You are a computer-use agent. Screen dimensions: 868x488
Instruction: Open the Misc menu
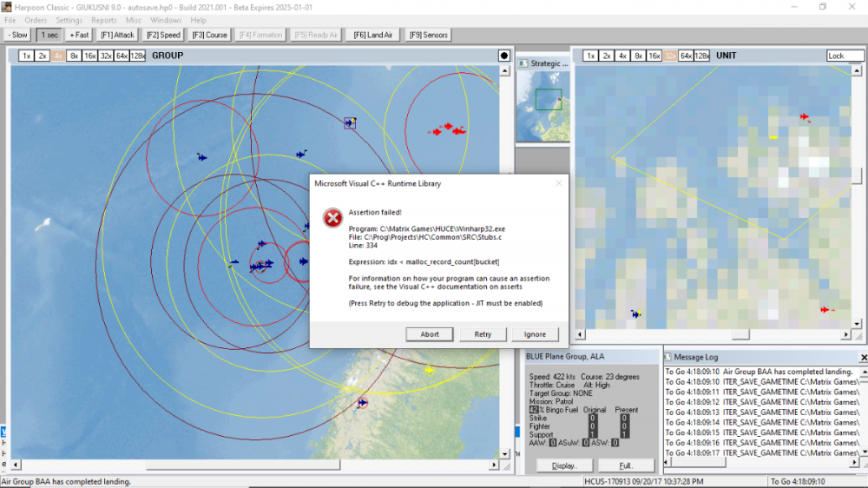(134, 20)
